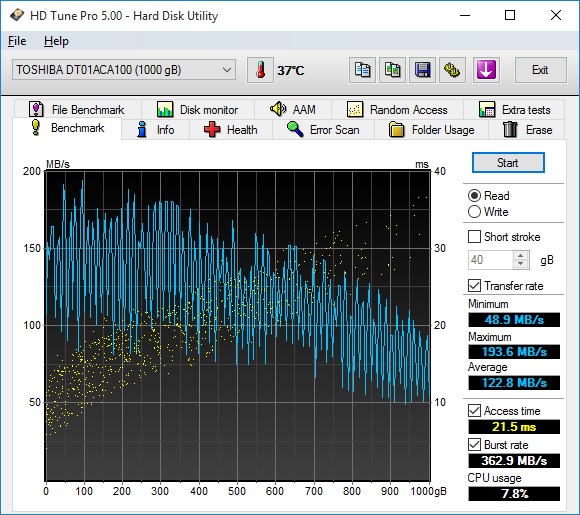Click the floppy disk save screenshot icon

422,70
